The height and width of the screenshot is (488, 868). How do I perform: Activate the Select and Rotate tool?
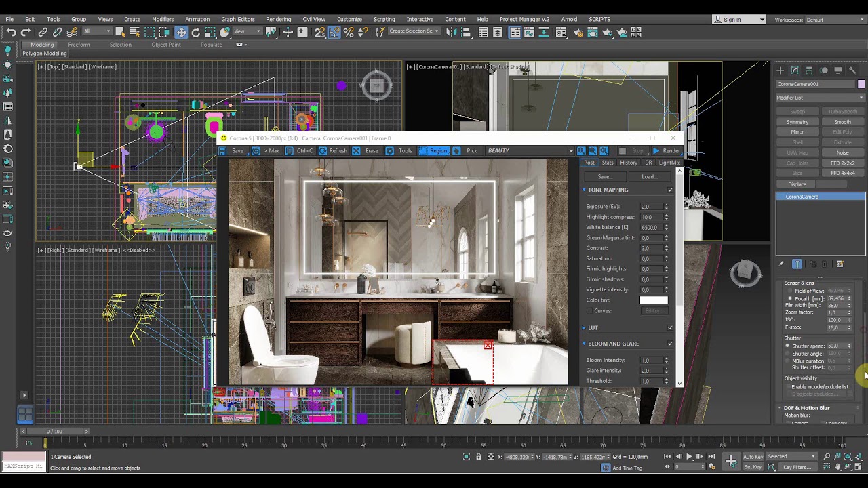click(x=196, y=33)
